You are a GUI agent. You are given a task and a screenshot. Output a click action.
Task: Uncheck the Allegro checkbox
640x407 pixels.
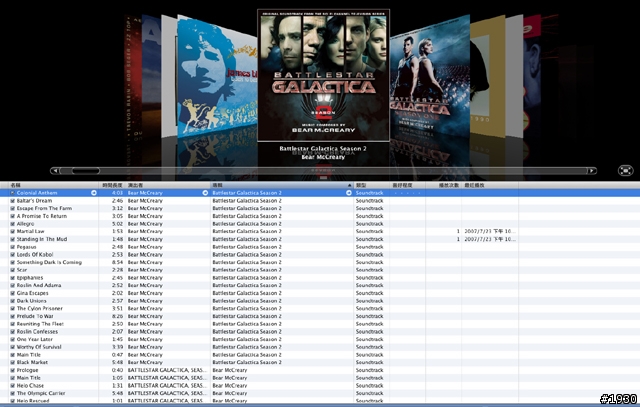[12, 224]
